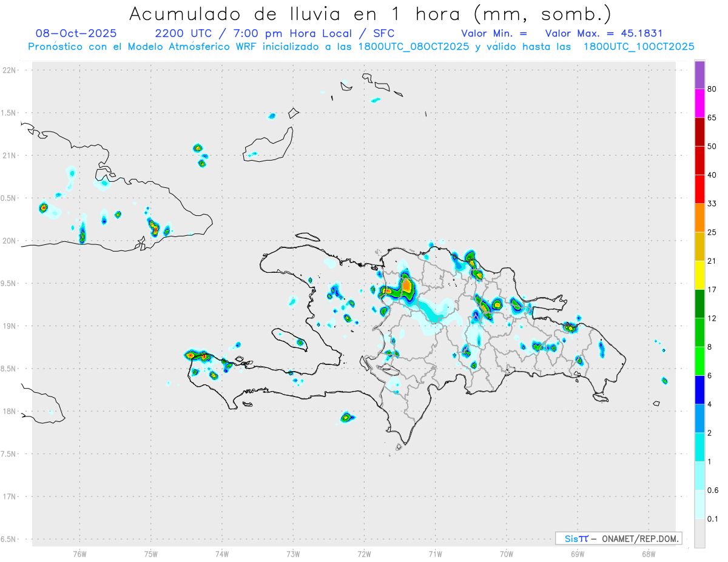Click the dark red swatch between 50 and 65
This screenshot has height=562, width=728.
(699, 132)
